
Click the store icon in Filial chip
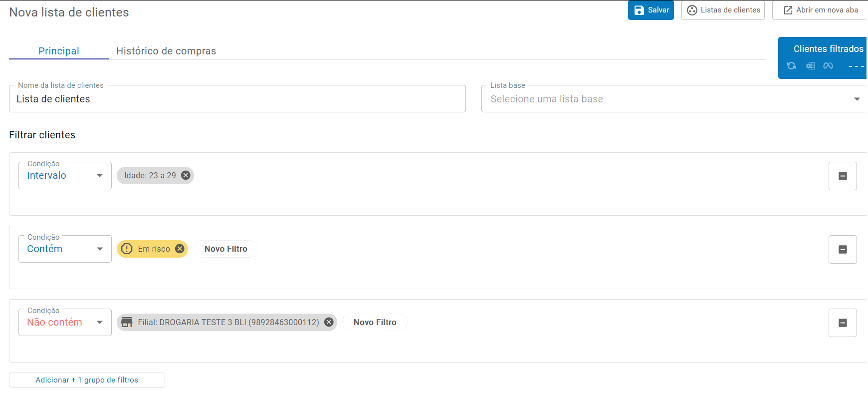(x=127, y=322)
